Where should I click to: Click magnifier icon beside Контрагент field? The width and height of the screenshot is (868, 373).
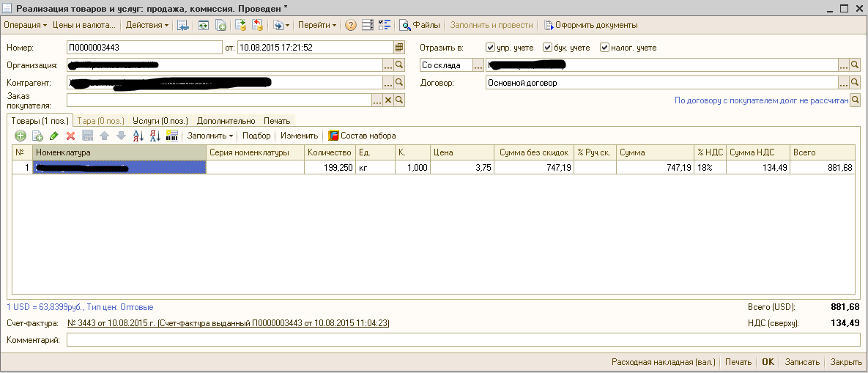399,83
